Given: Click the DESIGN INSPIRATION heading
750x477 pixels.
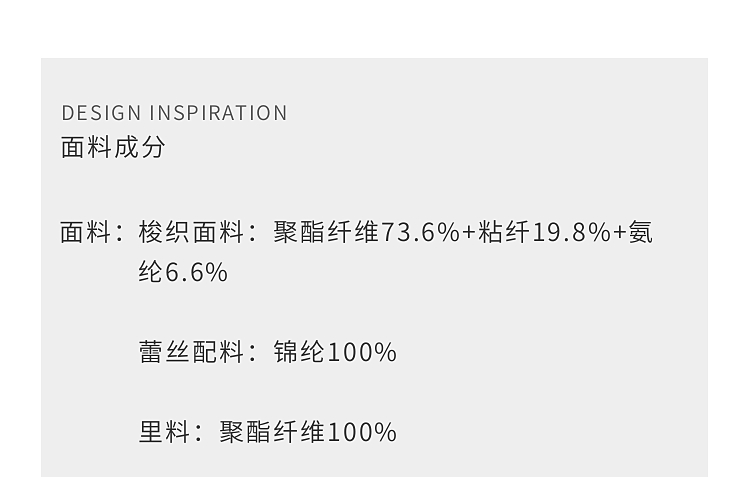Looking at the screenshot, I should 174,113.
